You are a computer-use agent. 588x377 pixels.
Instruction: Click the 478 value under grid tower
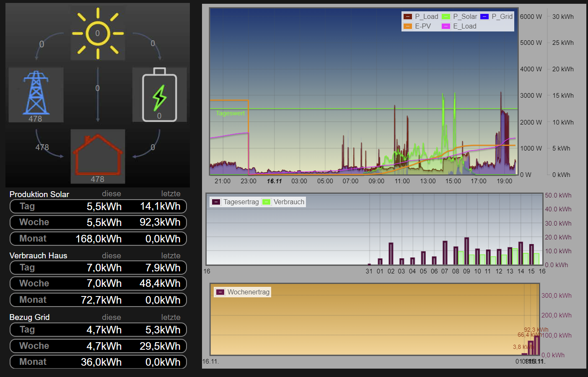pos(35,119)
